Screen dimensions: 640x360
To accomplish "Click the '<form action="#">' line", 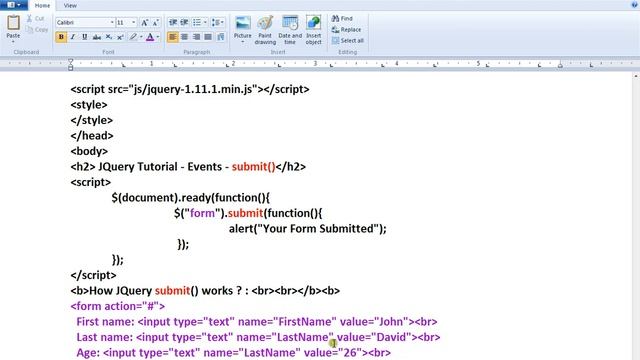I will coord(118,306).
